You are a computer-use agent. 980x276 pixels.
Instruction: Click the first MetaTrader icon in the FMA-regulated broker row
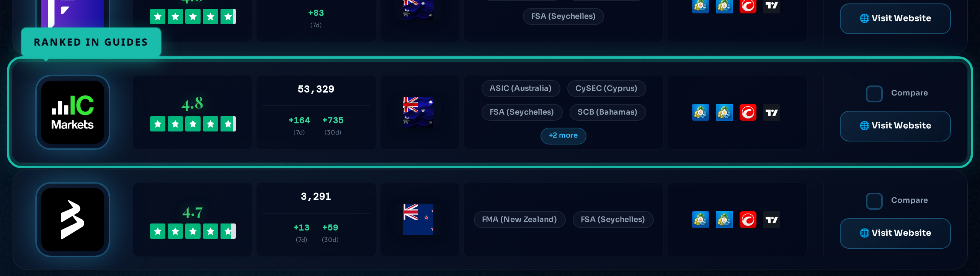[700, 220]
